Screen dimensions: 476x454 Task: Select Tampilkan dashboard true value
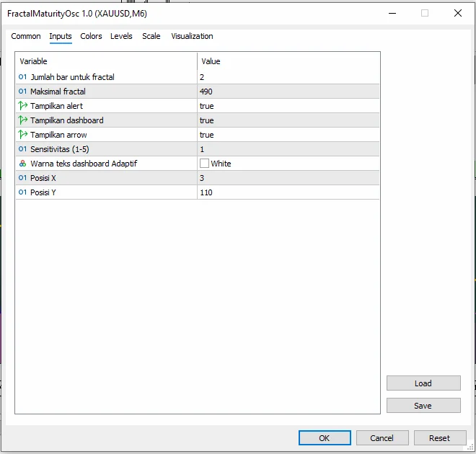tap(207, 120)
